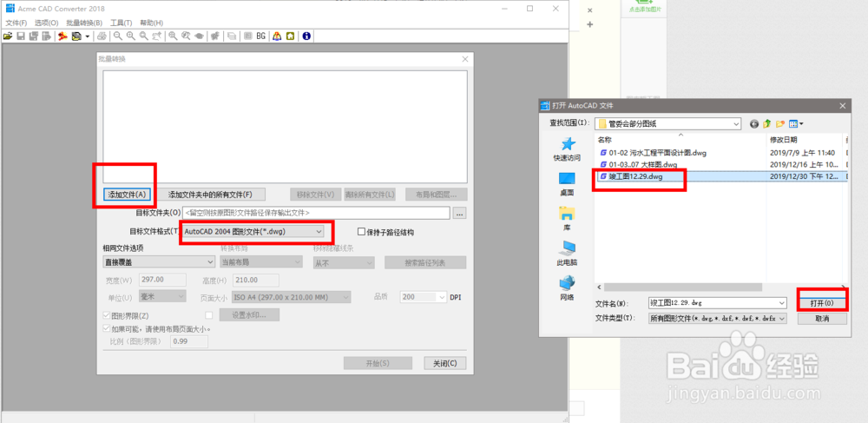
Task: Click the Save floppy disk toolbar icon
Action: click(21, 36)
